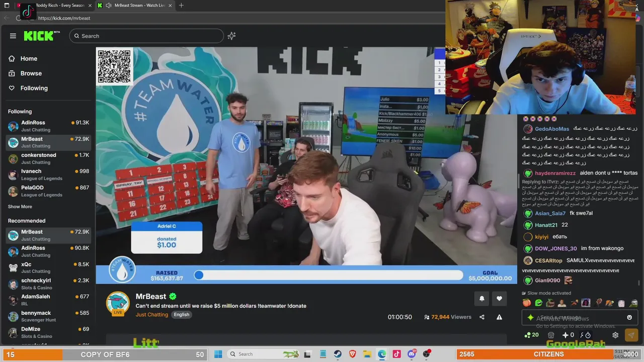The image size is (644, 362).
Task: Click username GedoAboMas in chat
Action: [552, 129]
